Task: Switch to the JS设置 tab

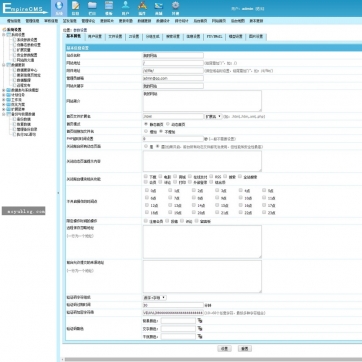Action: [134, 37]
